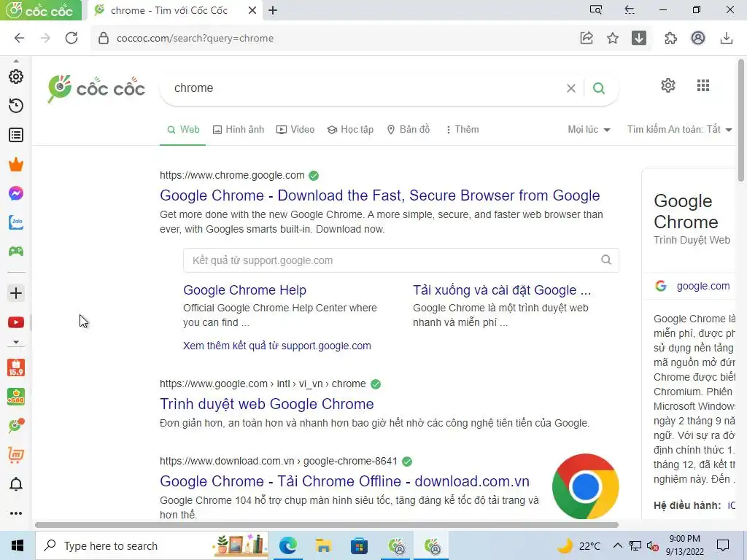Open the Google Chrome Help link
This screenshot has width=747, height=560.
point(244,290)
